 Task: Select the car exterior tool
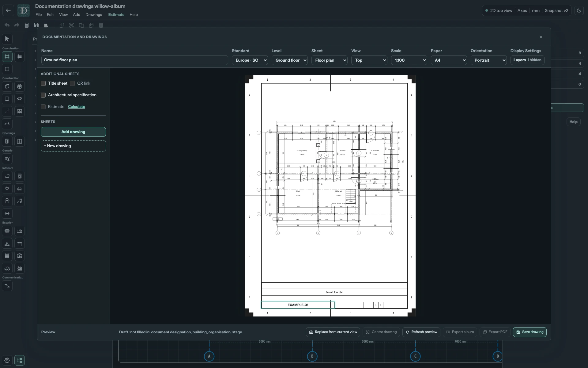7,268
